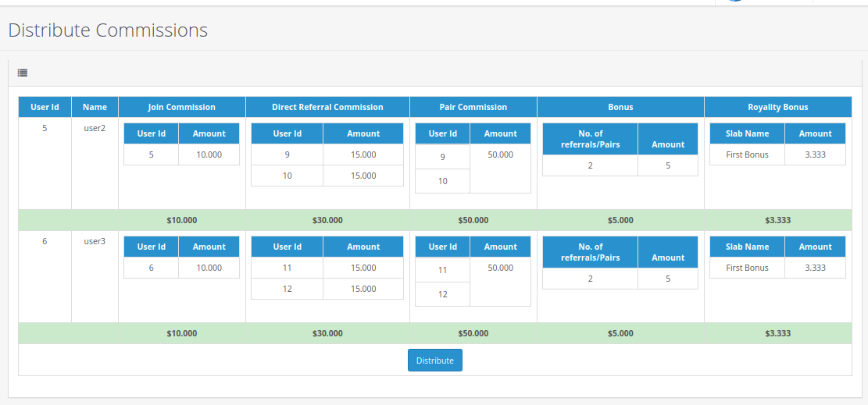The width and height of the screenshot is (868, 405).
Task: Click user ID 5 in Join Commission table
Action: coord(151,155)
